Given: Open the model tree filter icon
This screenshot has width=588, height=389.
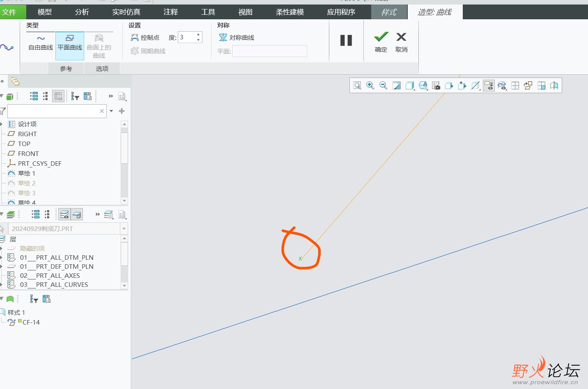Looking at the screenshot, I should click(x=75, y=96).
